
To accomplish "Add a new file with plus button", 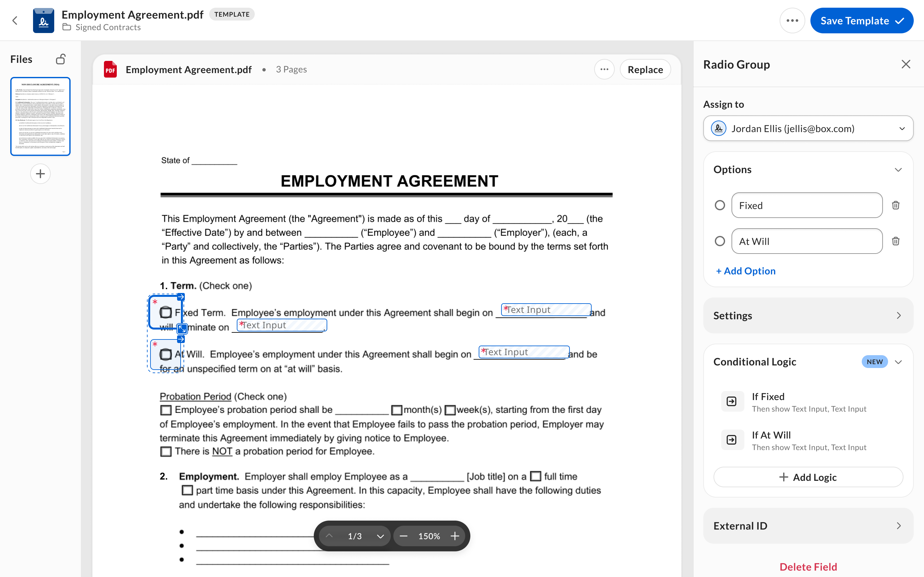I will coord(40,174).
